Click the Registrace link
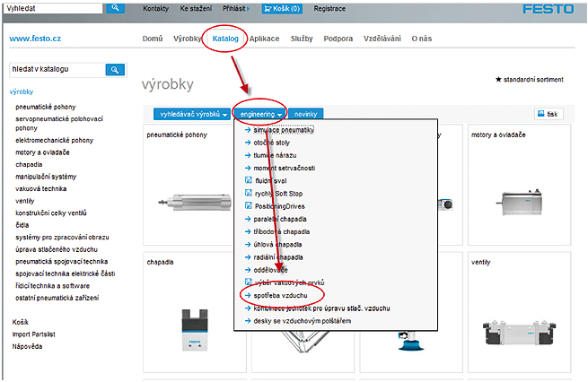Screen dimensions: 588x382 point(329,9)
